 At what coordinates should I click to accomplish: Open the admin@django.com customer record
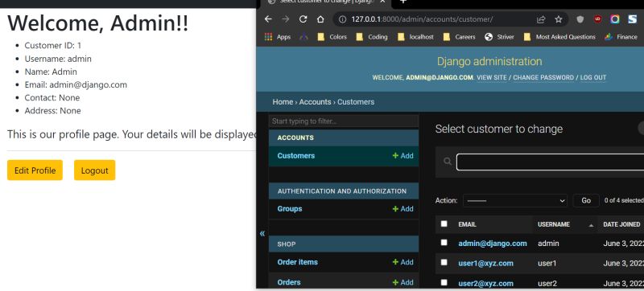(493, 244)
